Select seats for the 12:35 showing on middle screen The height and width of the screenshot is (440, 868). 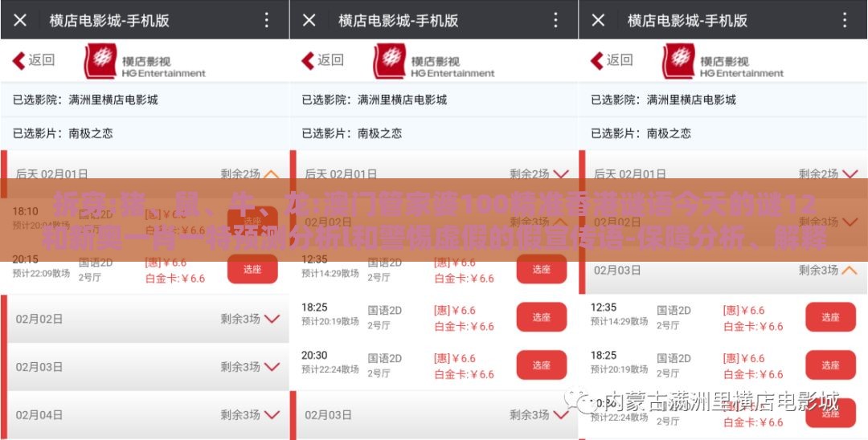pyautogui.click(x=542, y=269)
